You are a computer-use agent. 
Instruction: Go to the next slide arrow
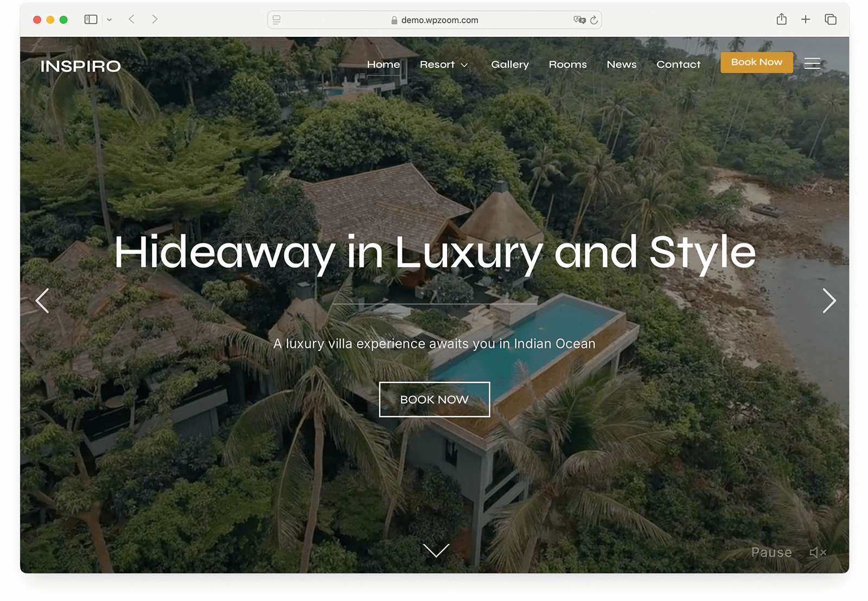828,300
